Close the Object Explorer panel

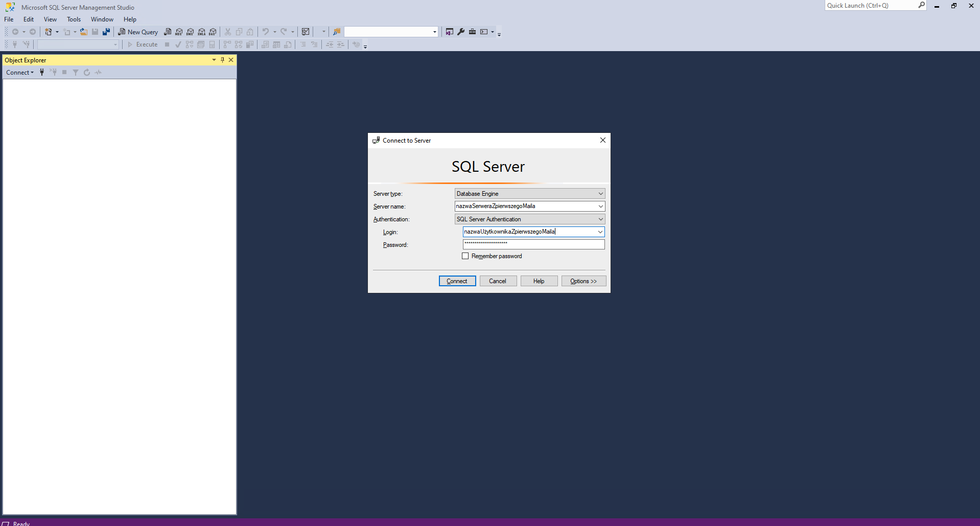coord(231,60)
